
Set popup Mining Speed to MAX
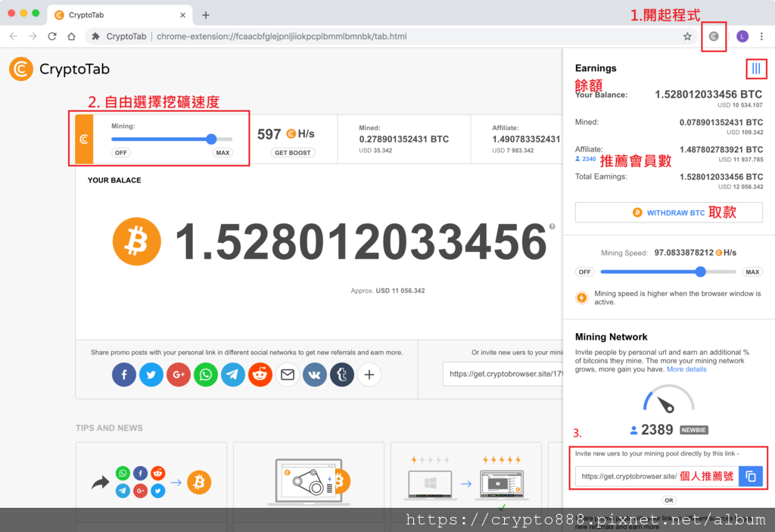pos(752,272)
